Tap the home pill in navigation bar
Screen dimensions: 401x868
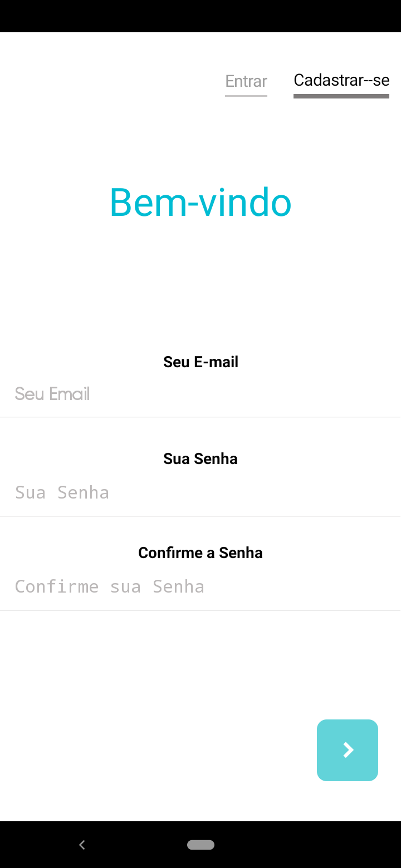point(200,845)
